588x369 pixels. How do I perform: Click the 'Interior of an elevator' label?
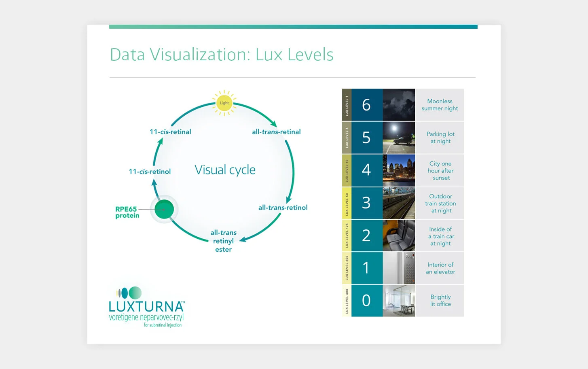(440, 268)
